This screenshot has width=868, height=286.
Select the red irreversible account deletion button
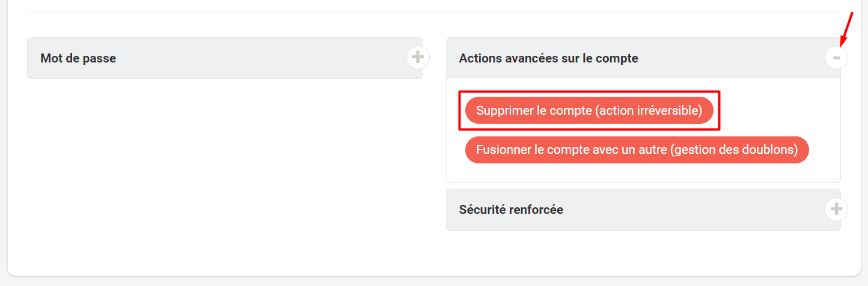pos(589,111)
